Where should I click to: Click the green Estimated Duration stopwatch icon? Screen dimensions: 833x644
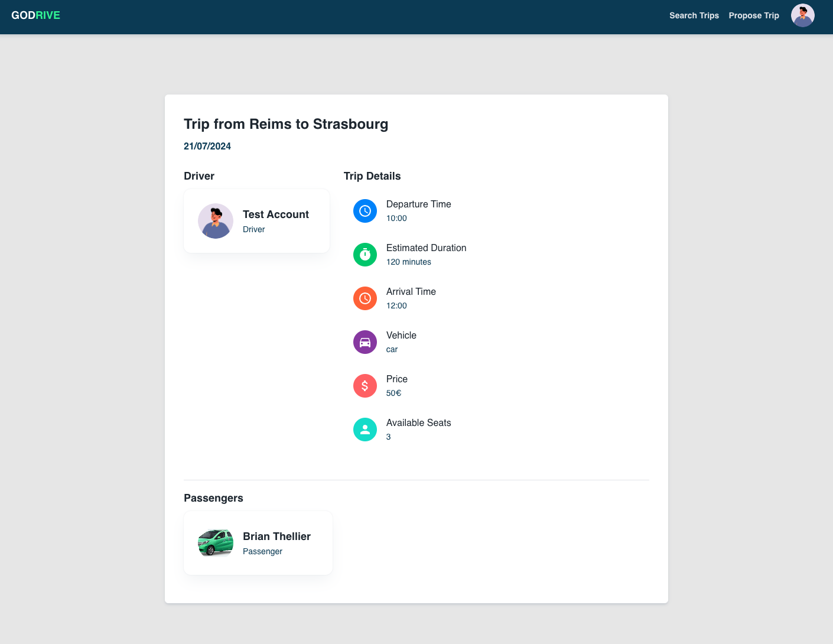tap(365, 255)
